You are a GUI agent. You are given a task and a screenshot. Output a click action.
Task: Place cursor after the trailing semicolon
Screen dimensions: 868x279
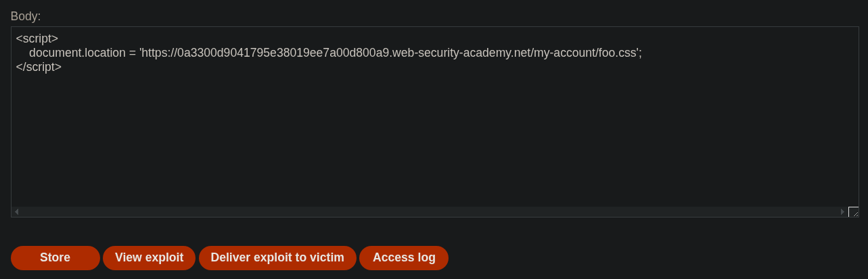[x=642, y=53]
